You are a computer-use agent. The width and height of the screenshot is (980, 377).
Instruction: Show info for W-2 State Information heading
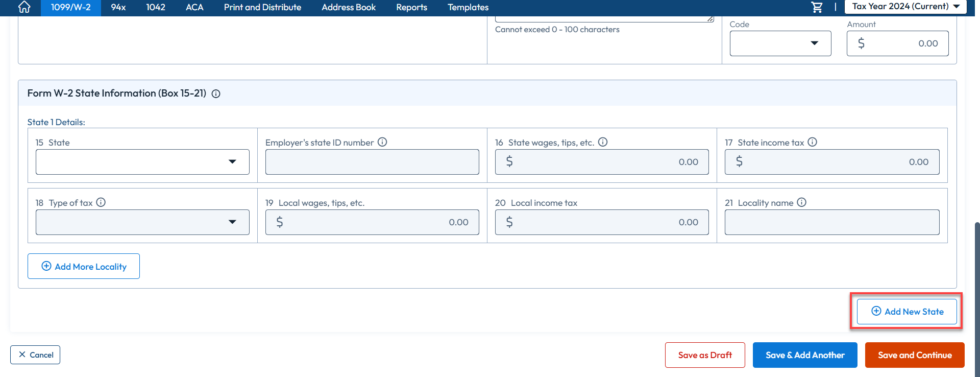216,93
